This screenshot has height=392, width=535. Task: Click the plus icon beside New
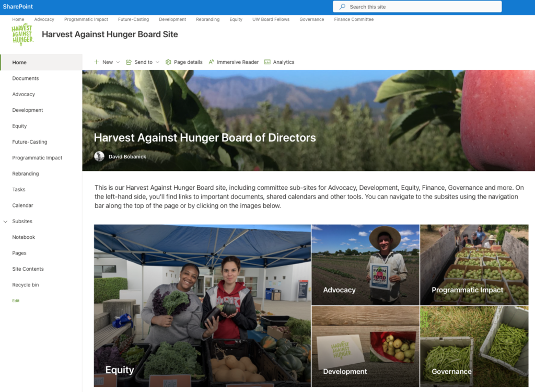click(x=97, y=62)
